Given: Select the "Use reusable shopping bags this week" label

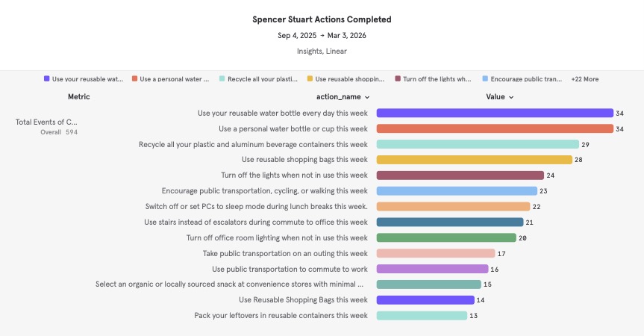Looking at the screenshot, I should pos(304,160).
